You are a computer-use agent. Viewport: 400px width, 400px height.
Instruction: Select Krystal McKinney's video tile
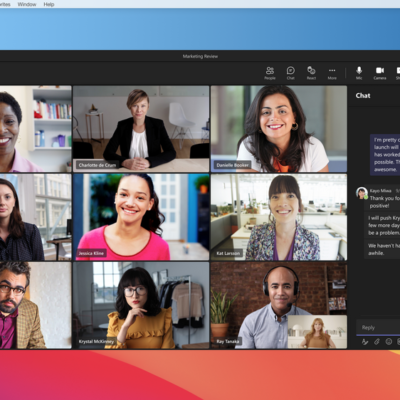tap(141, 305)
